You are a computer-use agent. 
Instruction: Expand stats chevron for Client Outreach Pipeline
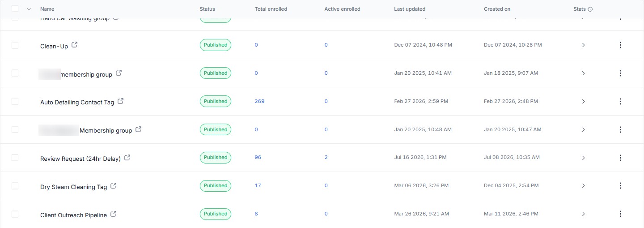583,214
